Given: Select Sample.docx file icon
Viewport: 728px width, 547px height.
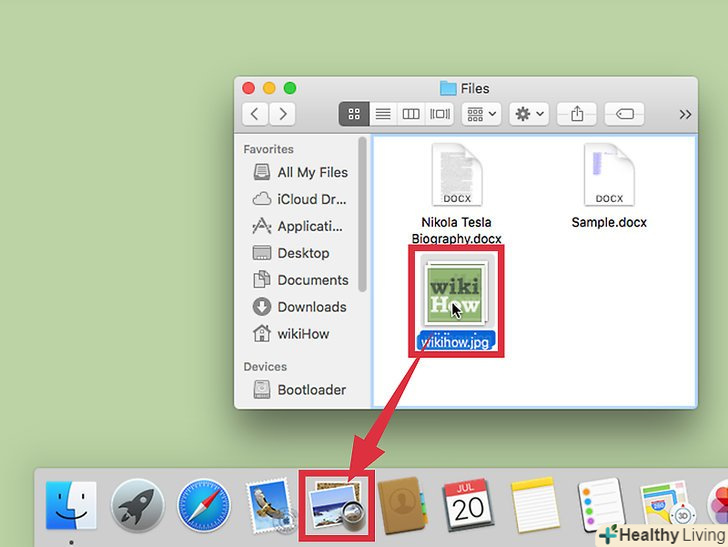Looking at the screenshot, I should pyautogui.click(x=609, y=175).
